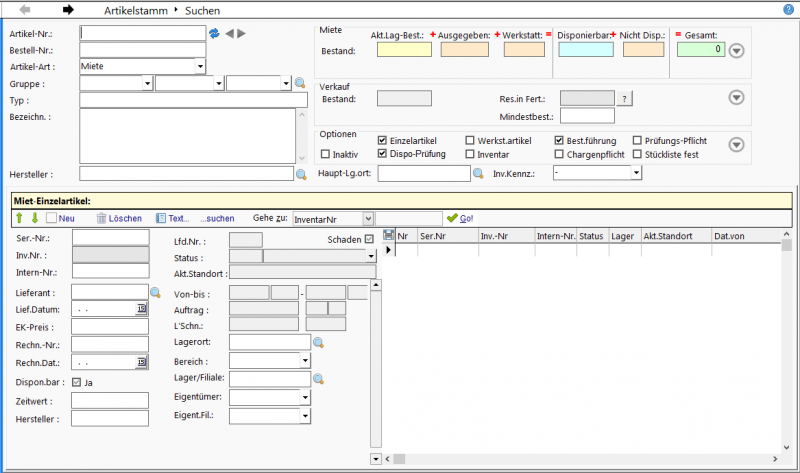Go to next article with right triangle
The height and width of the screenshot is (473, 800).
tap(241, 33)
